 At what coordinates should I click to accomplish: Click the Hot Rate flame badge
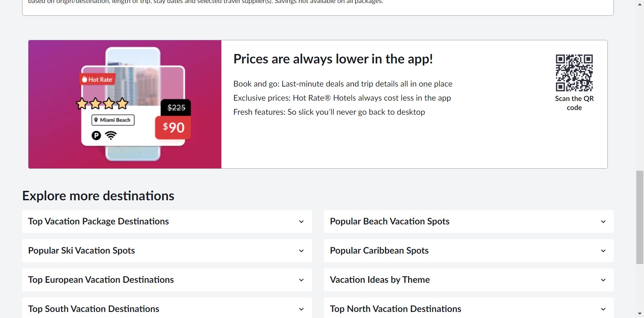coord(97,79)
